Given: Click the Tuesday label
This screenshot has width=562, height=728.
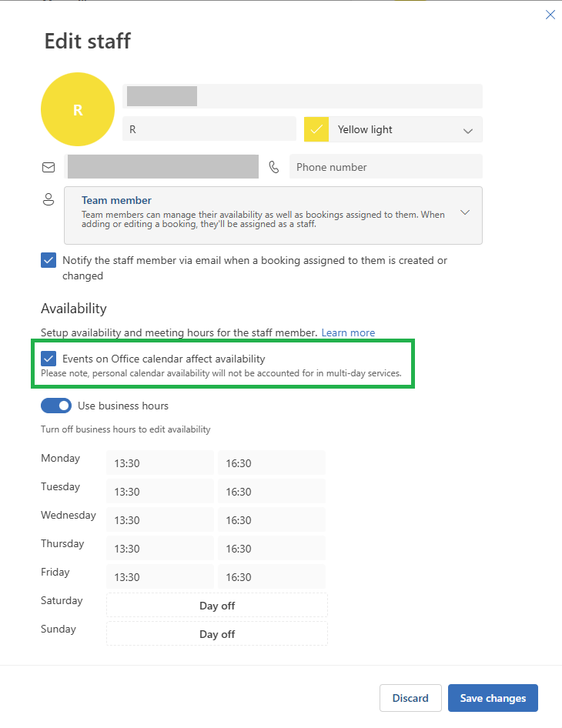Looking at the screenshot, I should tap(60, 486).
